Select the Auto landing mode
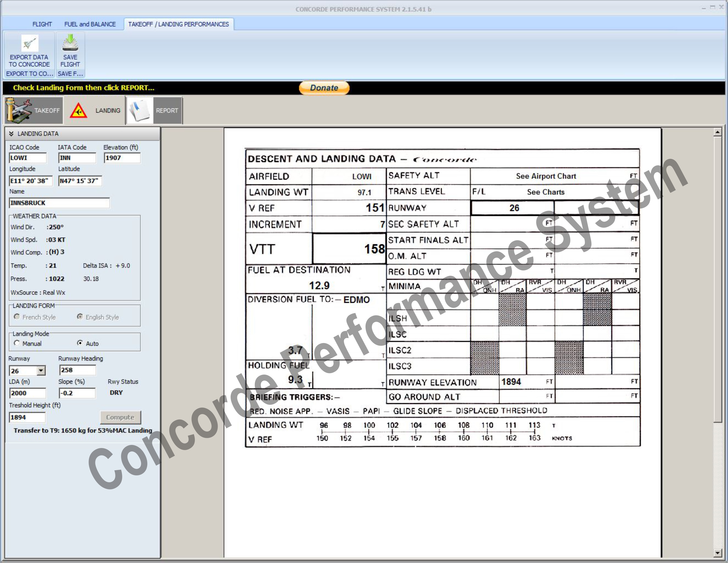 pyautogui.click(x=80, y=343)
